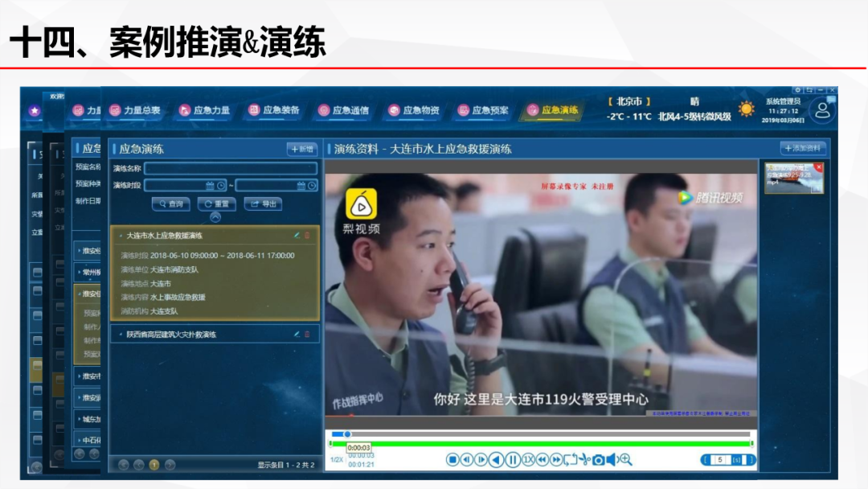The height and width of the screenshot is (489, 868).
Task: Open settings gear in title bar
Action: [x=797, y=90]
